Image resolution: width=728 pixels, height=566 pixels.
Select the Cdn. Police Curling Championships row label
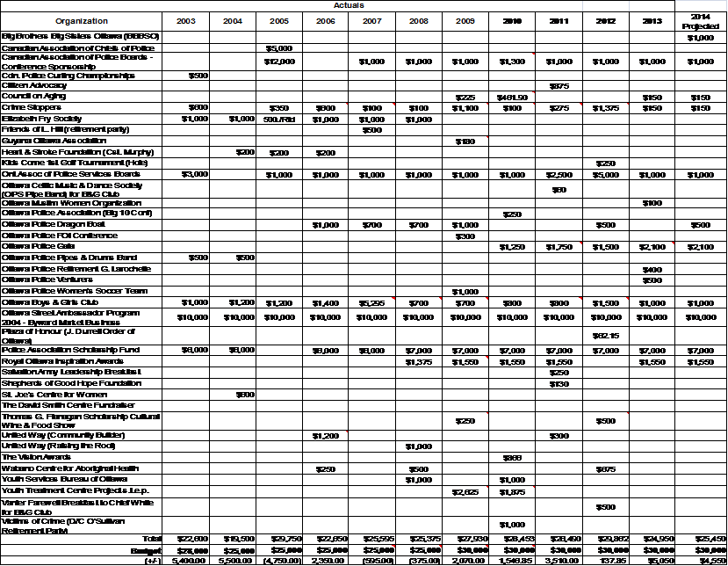click(x=68, y=76)
